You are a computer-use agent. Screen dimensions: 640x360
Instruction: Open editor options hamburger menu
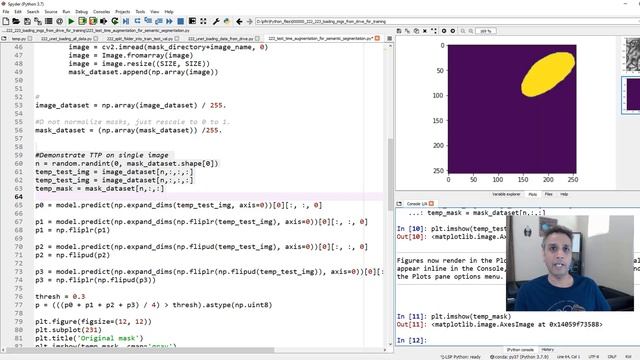pyautogui.click(x=389, y=38)
